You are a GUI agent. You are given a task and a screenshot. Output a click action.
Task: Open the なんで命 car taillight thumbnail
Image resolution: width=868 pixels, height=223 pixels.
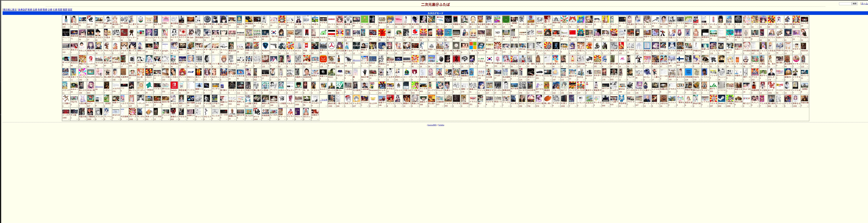click(x=805, y=19)
